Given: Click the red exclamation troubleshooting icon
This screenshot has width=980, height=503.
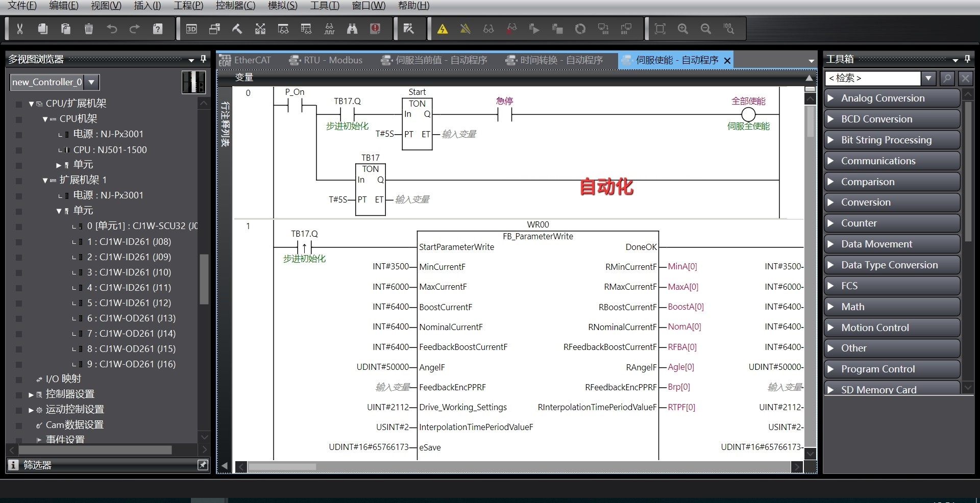Looking at the screenshot, I should 375,29.
